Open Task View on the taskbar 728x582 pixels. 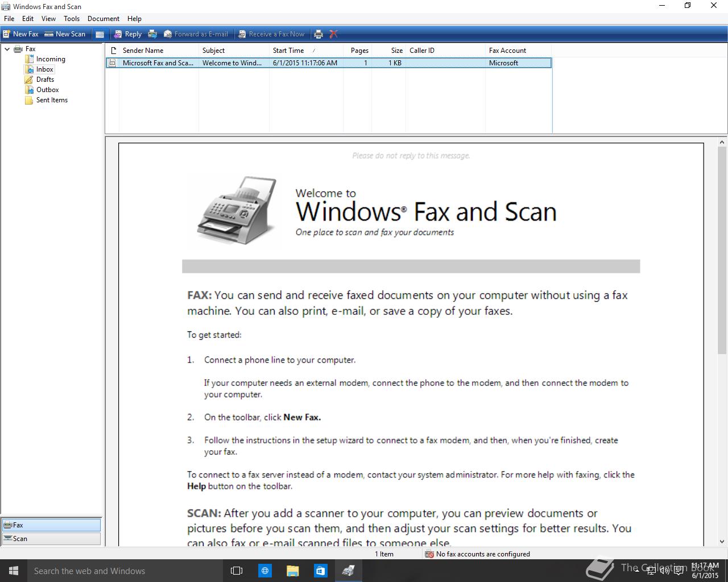pyautogui.click(x=237, y=571)
